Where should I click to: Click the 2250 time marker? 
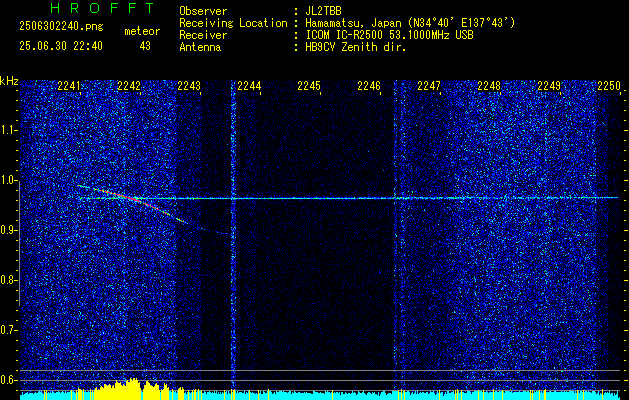click(609, 86)
